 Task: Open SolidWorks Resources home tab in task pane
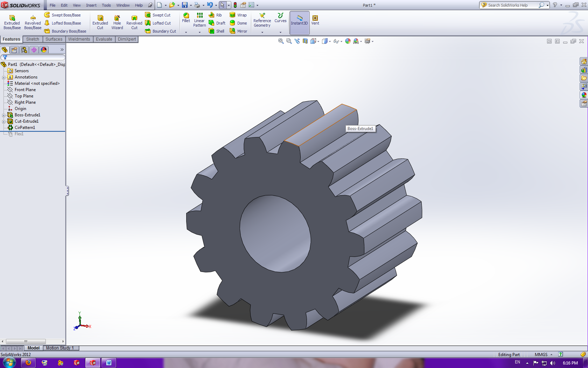pyautogui.click(x=584, y=62)
